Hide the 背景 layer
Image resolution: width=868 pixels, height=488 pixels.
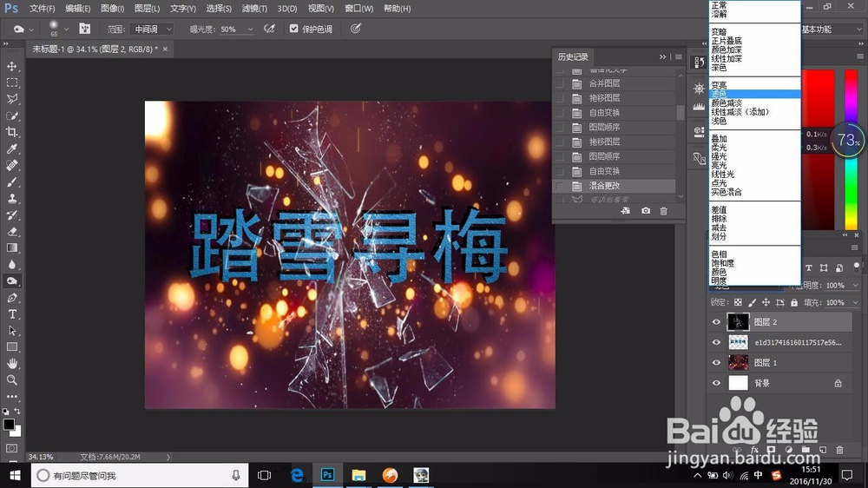click(716, 383)
